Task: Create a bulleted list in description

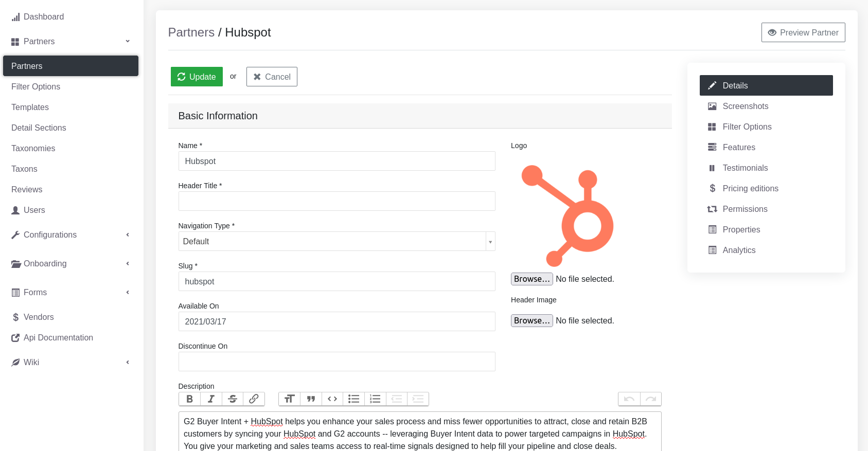Action: [x=353, y=399]
